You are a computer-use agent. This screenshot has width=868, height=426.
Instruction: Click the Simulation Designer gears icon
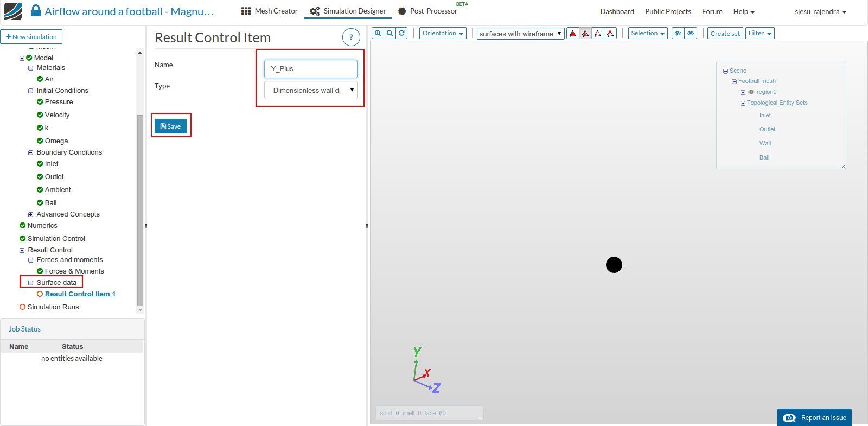point(315,11)
